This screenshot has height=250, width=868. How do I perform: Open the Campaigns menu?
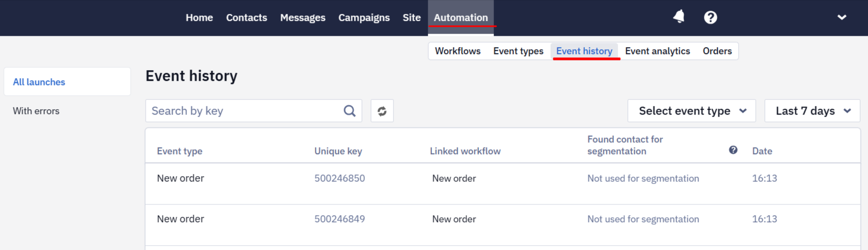click(364, 18)
